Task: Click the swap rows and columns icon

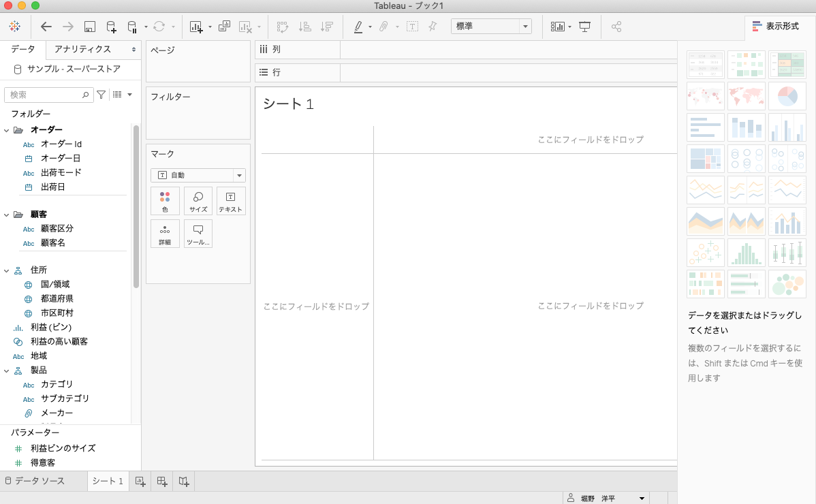Action: [283, 27]
